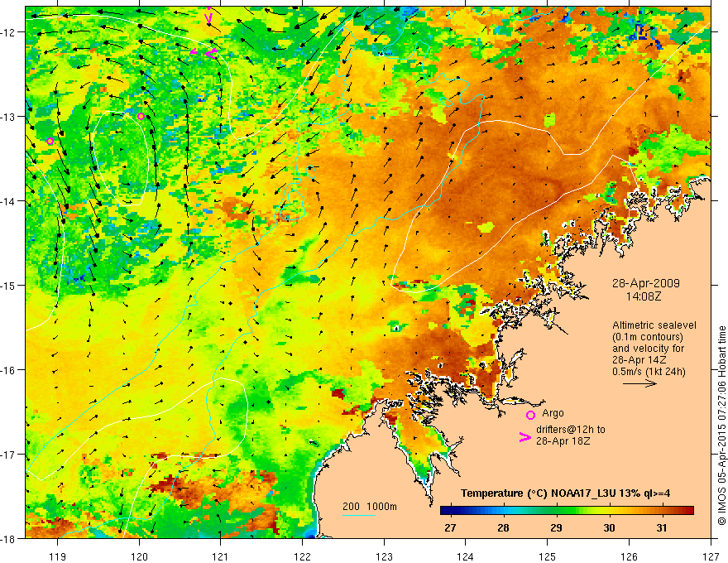Click the Argo float marker near 119°E
Viewport: 728px width, 563px height.
(50, 142)
